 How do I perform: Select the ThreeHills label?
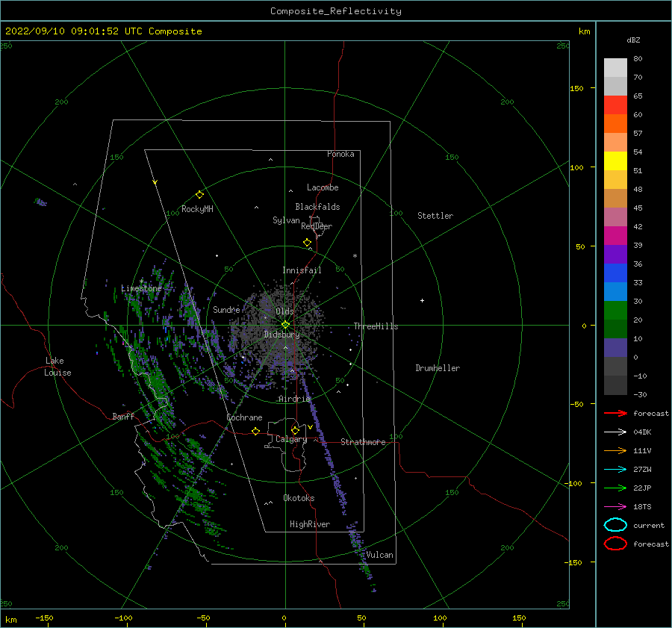[x=376, y=326]
